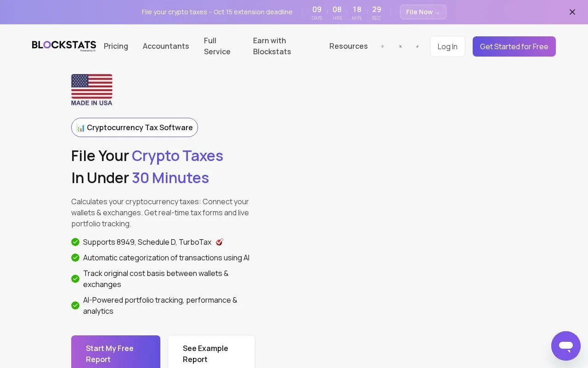Viewport: 588px width, 368px height.
Task: Expand the Resources menu
Action: point(349,46)
